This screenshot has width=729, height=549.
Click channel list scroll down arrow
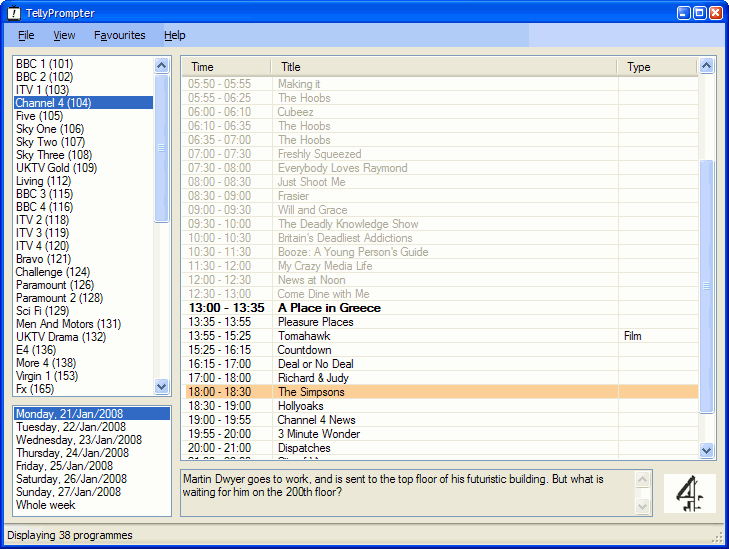tap(161, 386)
